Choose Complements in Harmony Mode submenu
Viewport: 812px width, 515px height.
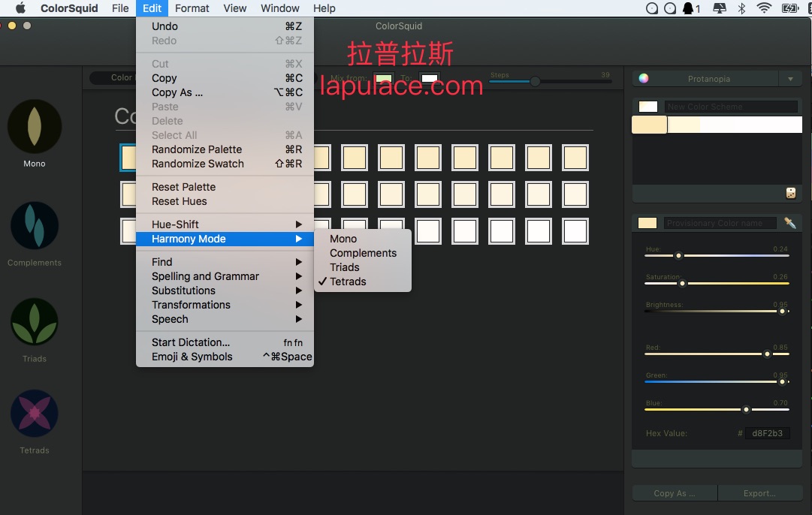pyautogui.click(x=363, y=253)
